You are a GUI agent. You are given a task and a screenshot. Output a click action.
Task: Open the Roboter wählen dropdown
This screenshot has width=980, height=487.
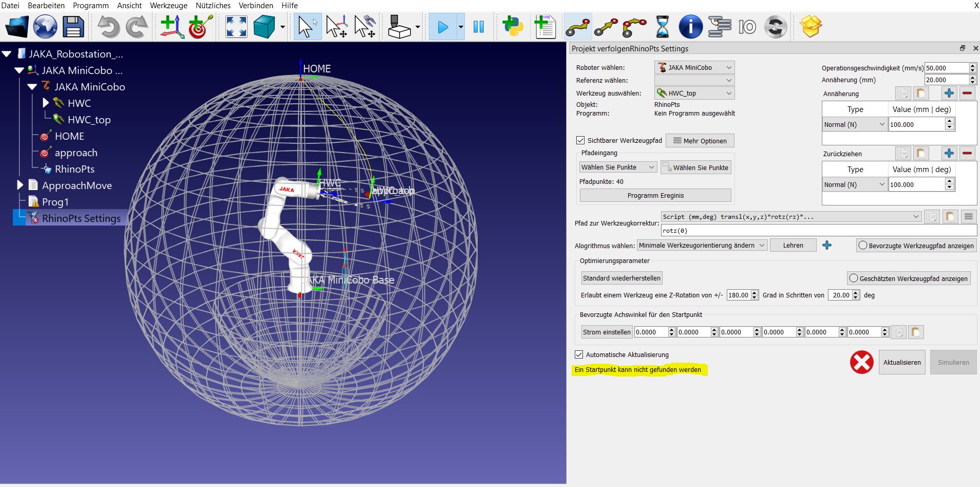click(694, 67)
